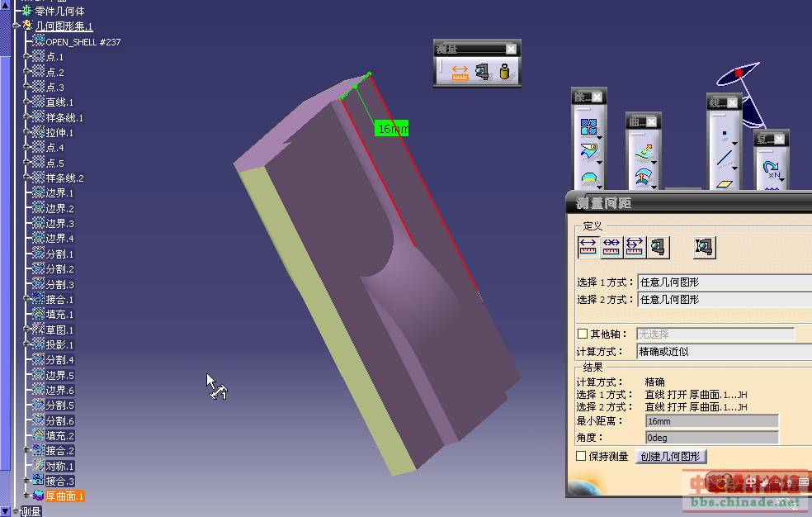The image size is (812, 517).
Task: Check the 保持测量 option
Action: (x=582, y=456)
